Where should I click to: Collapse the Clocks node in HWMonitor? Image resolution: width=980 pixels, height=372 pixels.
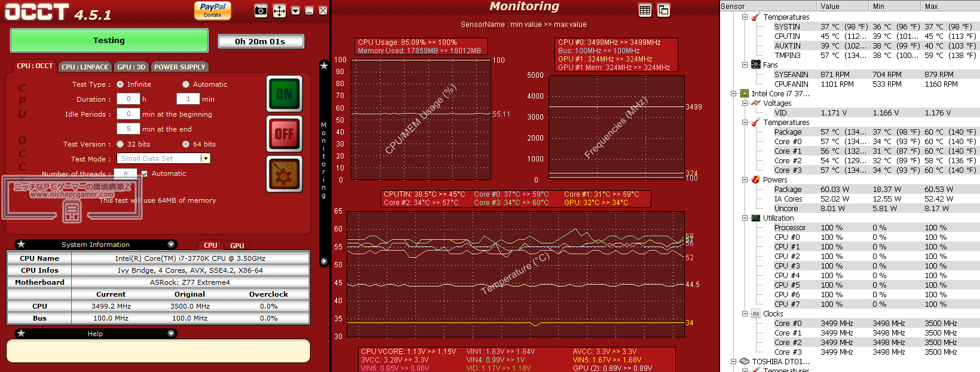[x=745, y=313]
